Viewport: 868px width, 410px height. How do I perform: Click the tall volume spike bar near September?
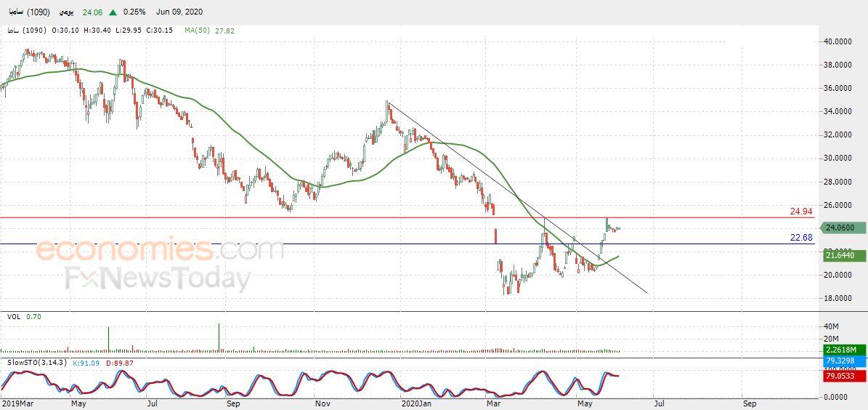tap(219, 337)
